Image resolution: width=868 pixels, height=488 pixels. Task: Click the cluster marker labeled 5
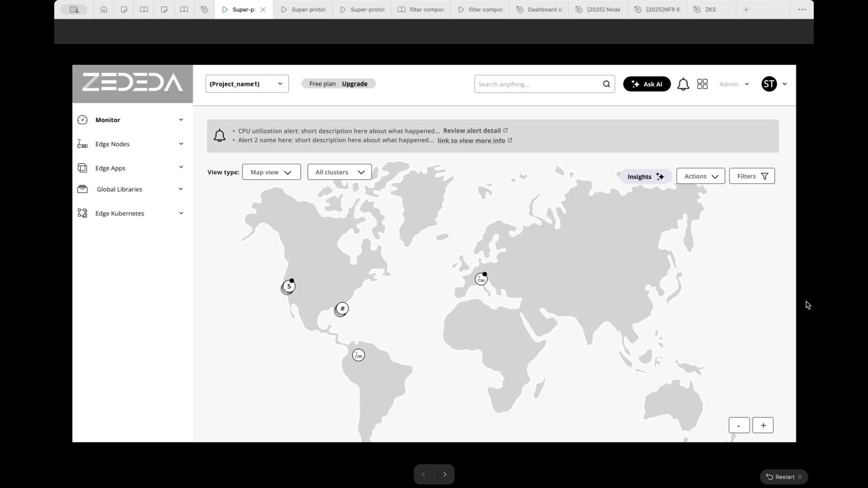click(x=289, y=286)
